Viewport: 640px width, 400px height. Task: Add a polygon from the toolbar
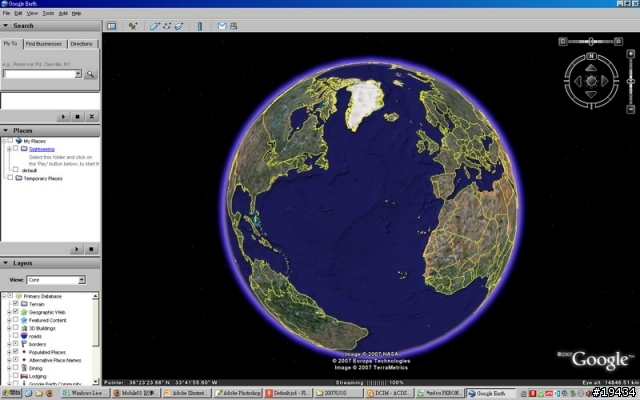(155, 26)
